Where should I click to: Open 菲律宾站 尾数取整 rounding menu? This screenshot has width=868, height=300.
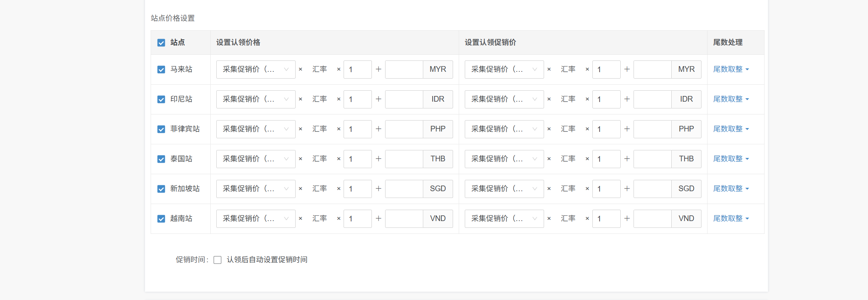(x=731, y=129)
